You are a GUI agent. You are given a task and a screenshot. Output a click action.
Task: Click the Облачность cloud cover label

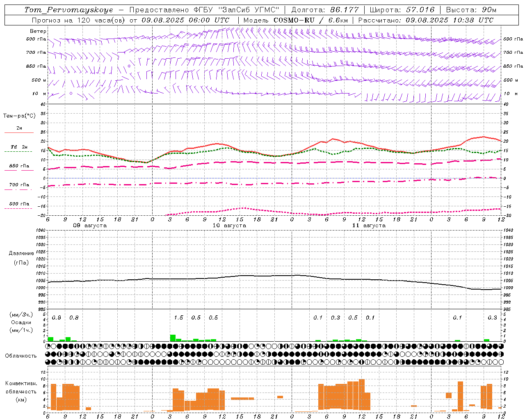(x=21, y=356)
